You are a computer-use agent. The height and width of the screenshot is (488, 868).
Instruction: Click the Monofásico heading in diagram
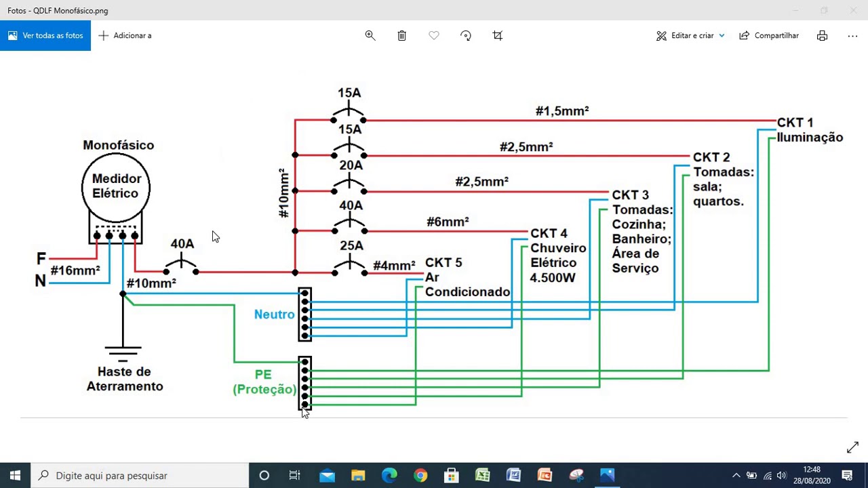point(119,145)
